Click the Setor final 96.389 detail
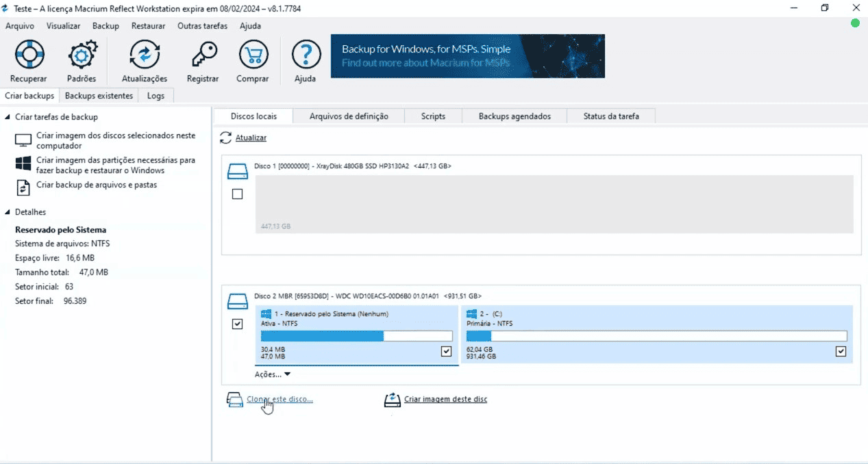Image resolution: width=868 pixels, height=464 pixels. pyautogui.click(x=51, y=300)
